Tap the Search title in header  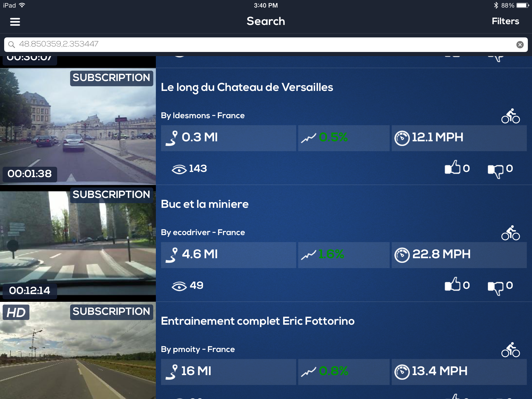click(x=266, y=21)
